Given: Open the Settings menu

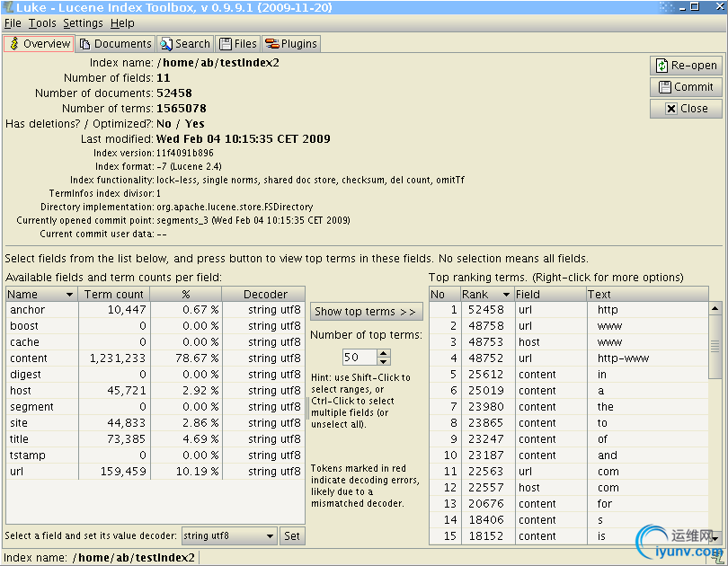Looking at the screenshot, I should click(83, 23).
